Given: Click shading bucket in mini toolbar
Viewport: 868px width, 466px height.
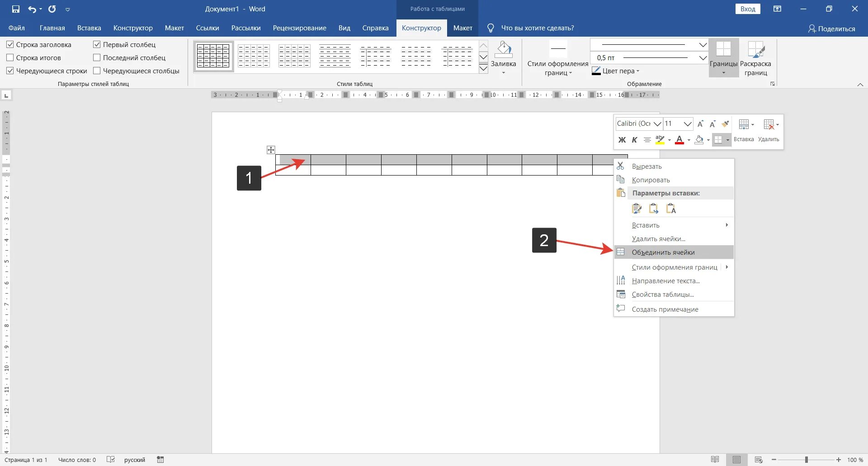Looking at the screenshot, I should coord(699,140).
